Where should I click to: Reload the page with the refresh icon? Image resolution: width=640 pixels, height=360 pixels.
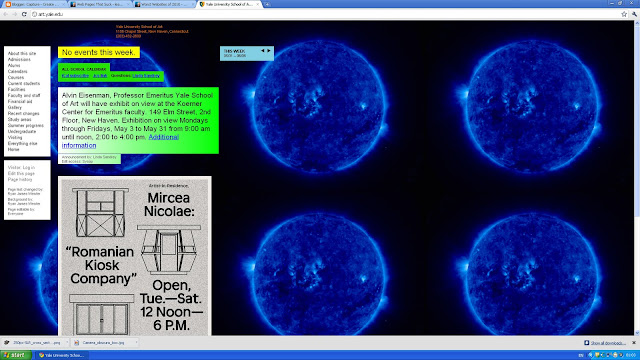24,14
